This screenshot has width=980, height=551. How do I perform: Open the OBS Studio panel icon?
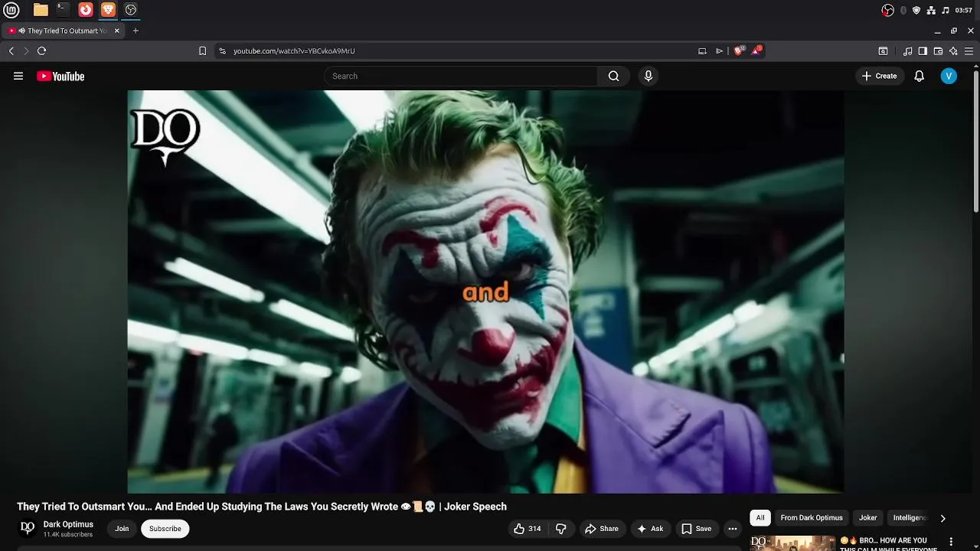[131, 10]
